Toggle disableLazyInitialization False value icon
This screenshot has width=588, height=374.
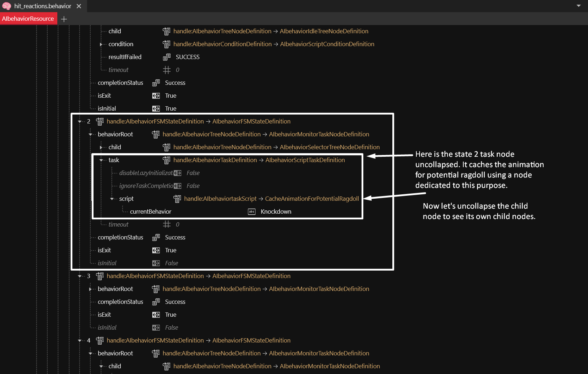coord(177,173)
